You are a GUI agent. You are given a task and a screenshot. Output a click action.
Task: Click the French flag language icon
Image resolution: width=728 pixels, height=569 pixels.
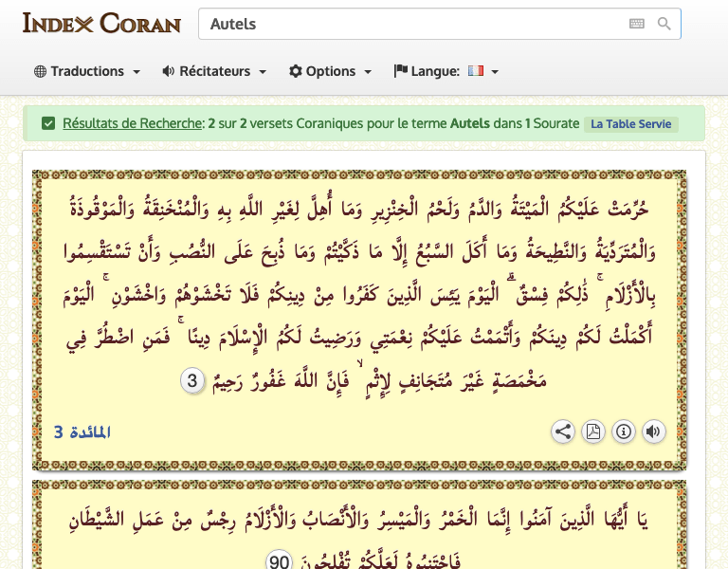coord(476,71)
